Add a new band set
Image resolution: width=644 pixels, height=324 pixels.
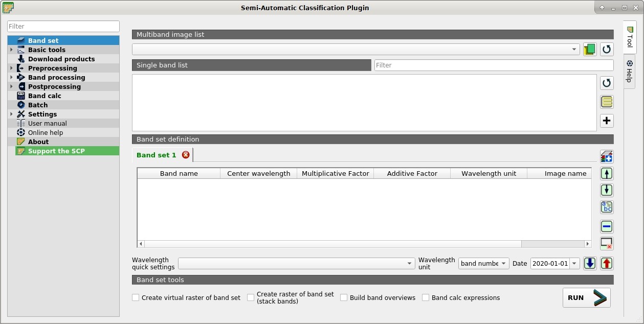[607, 156]
